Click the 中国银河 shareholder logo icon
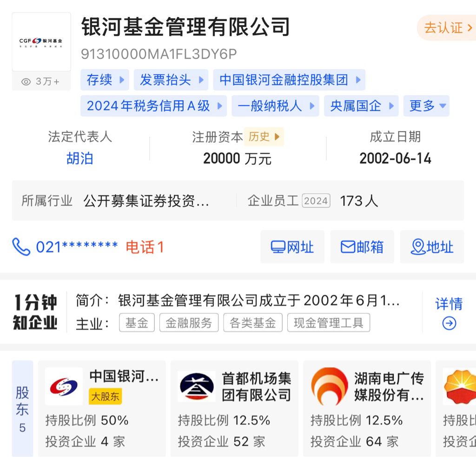This screenshot has height=457, width=476. pos(64,386)
